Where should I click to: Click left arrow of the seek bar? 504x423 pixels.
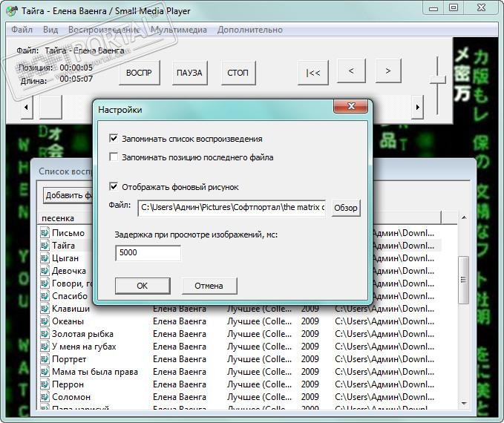pyautogui.click(x=27, y=107)
